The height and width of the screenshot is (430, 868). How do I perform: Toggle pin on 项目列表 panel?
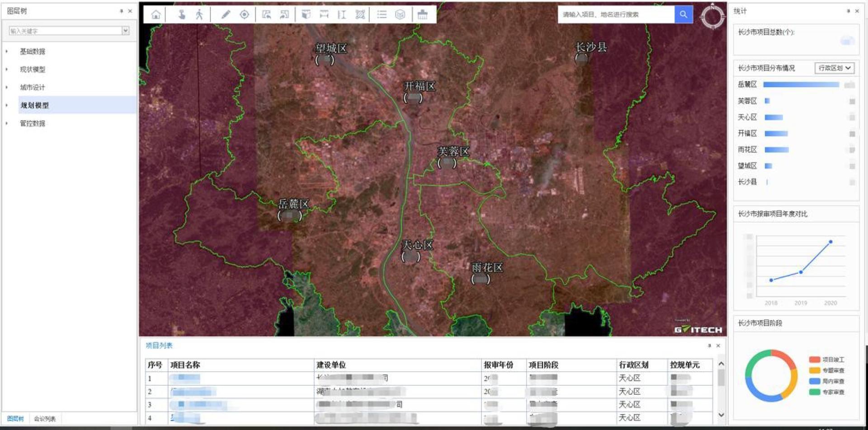coord(709,346)
